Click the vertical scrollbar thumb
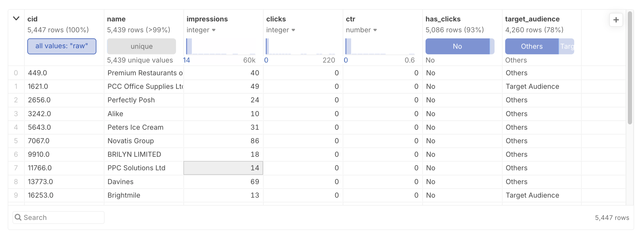Screen dimensions: 644x237 tap(630, 68)
